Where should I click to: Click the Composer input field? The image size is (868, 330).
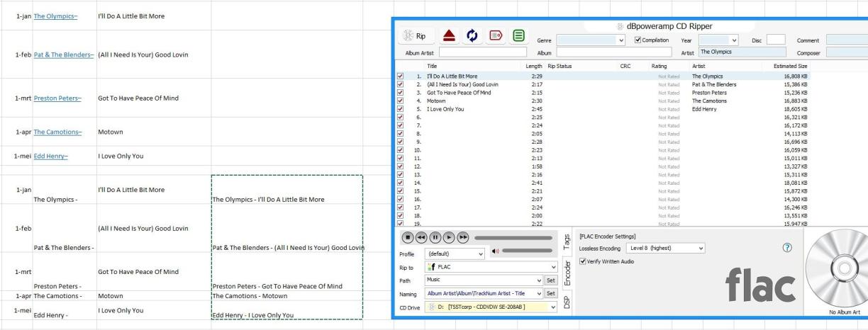(847, 52)
